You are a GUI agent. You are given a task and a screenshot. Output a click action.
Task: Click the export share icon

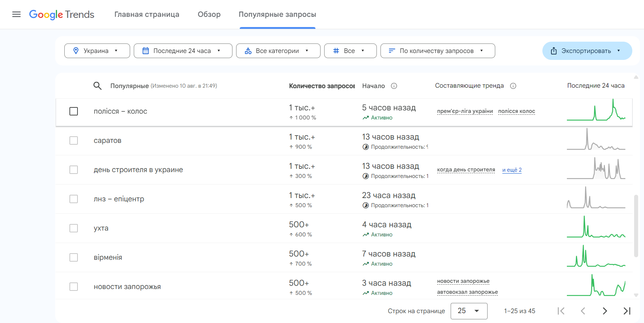[554, 51]
